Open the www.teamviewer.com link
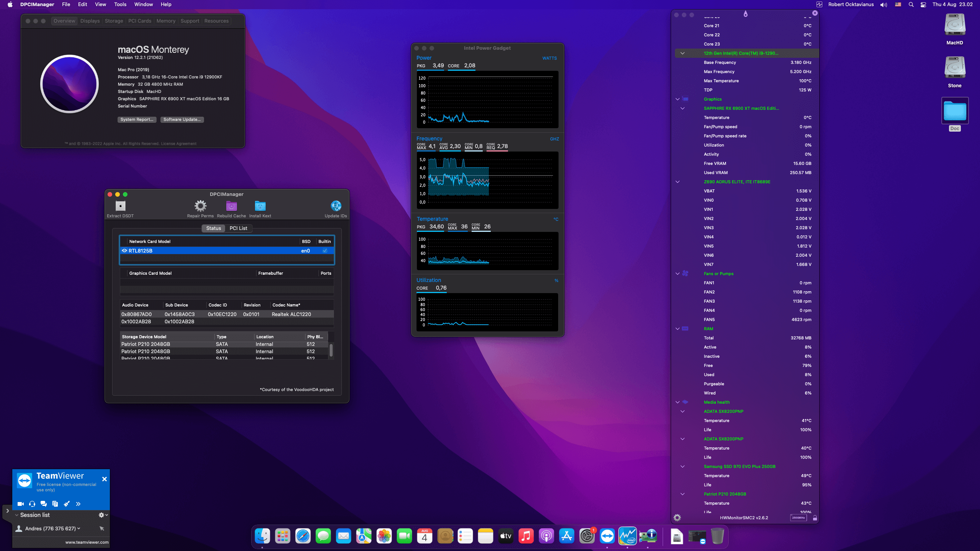Viewport: 980px width, 551px height. tap(87, 542)
